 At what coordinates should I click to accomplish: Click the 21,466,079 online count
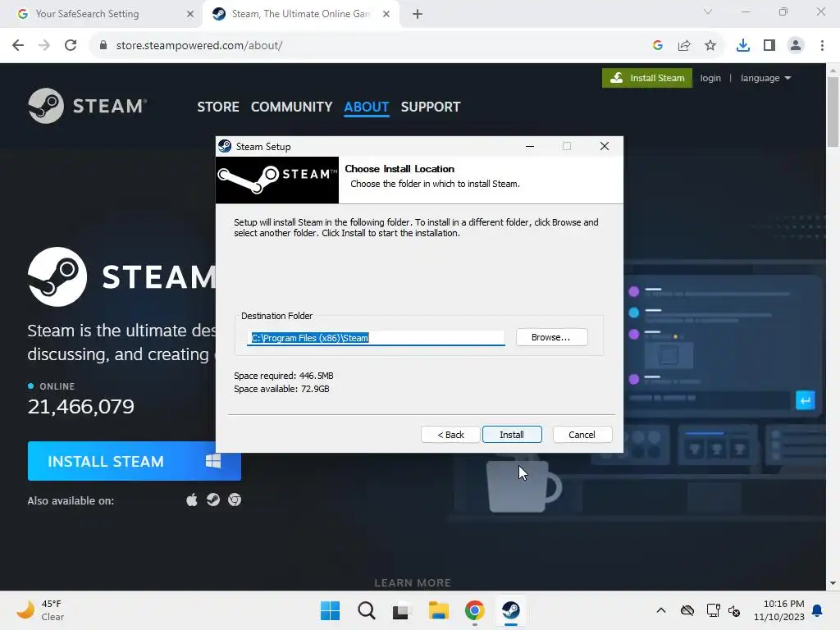coord(81,407)
